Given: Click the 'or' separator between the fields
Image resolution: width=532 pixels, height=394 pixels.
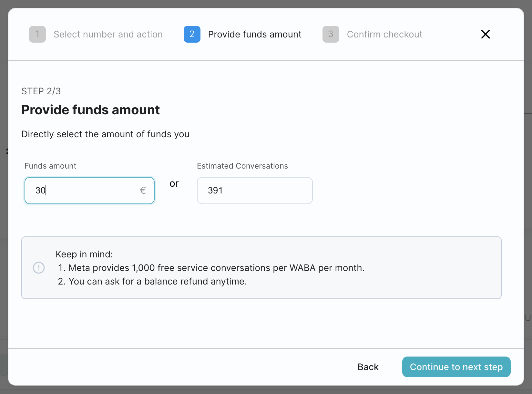Looking at the screenshot, I should click(174, 184).
